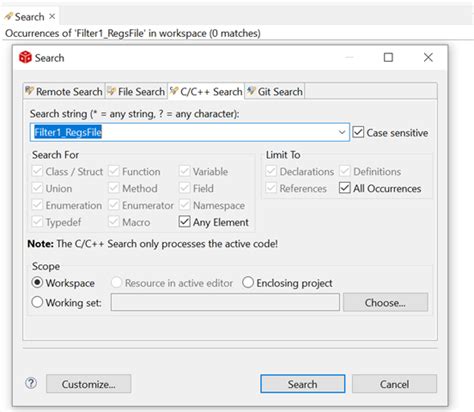The image size is (474, 412).
Task: Click the red cube Search dialog icon
Action: (x=25, y=57)
